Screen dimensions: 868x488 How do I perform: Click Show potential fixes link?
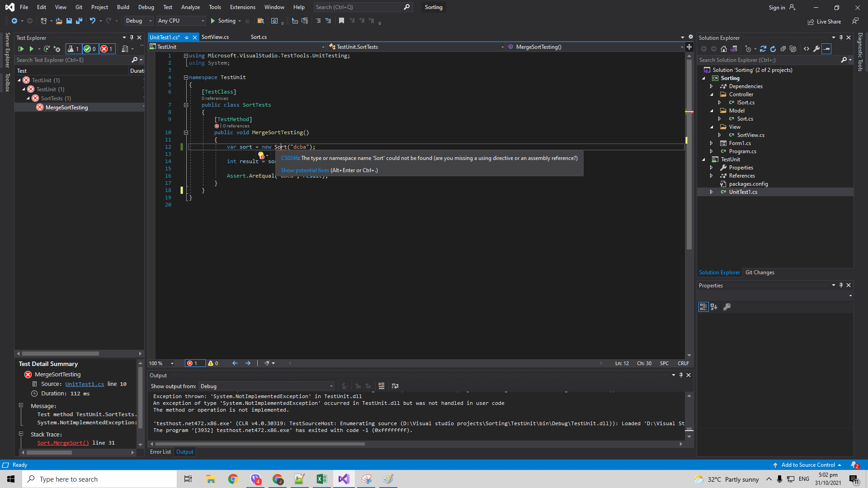pyautogui.click(x=305, y=170)
